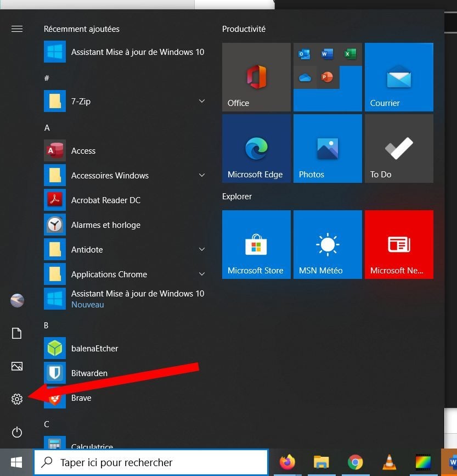Image resolution: width=457 pixels, height=476 pixels.
Task: Open File Explorer from the taskbar
Action: point(321,462)
